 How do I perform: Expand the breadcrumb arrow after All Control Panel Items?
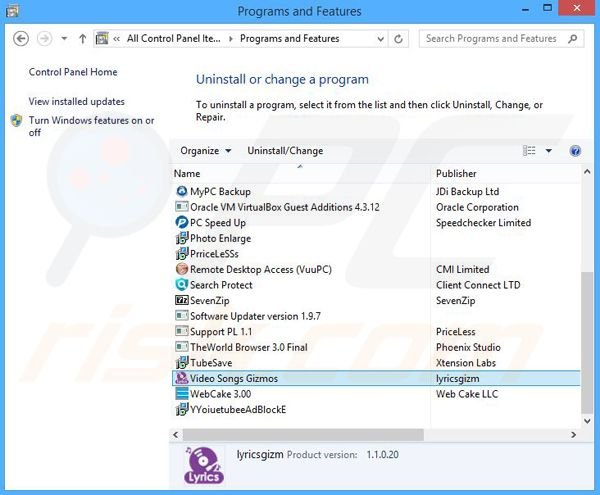tap(230, 39)
